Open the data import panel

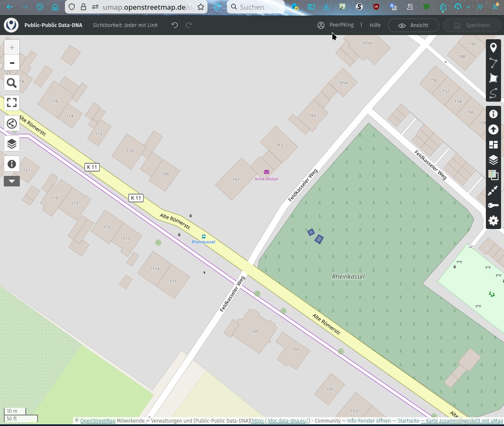(x=493, y=129)
